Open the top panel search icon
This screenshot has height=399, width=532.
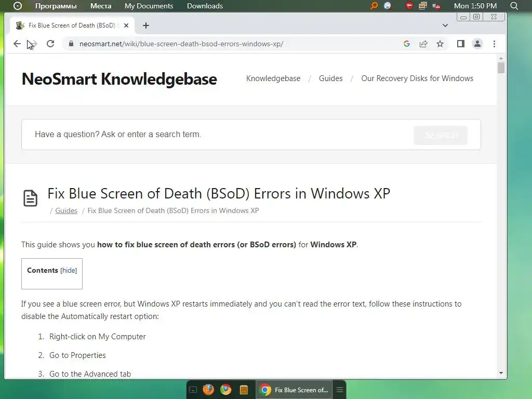pyautogui.click(x=514, y=6)
